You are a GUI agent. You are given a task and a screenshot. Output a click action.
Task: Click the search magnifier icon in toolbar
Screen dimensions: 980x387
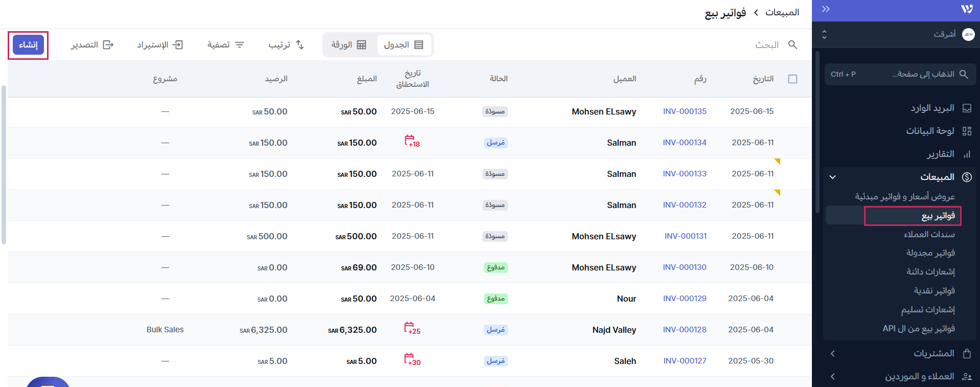[x=792, y=45]
